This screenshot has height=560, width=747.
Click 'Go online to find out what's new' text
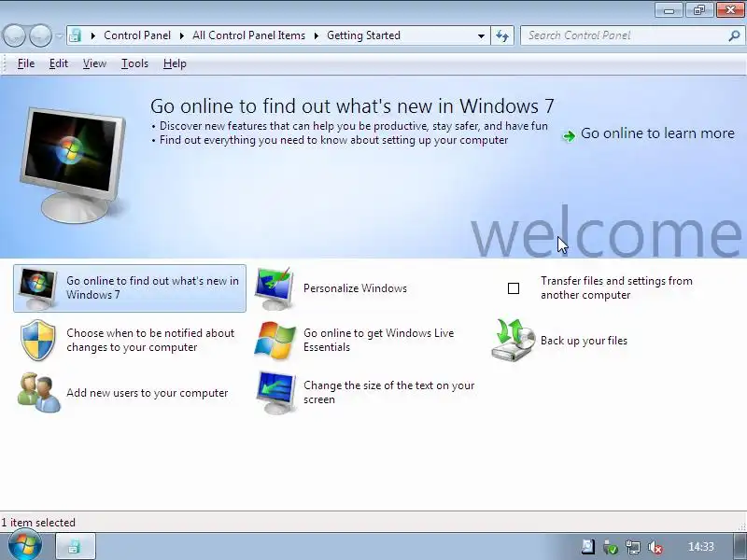pos(152,287)
